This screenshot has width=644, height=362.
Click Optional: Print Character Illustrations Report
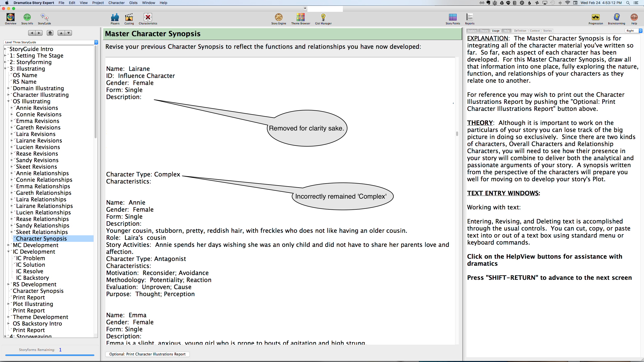[147, 354]
